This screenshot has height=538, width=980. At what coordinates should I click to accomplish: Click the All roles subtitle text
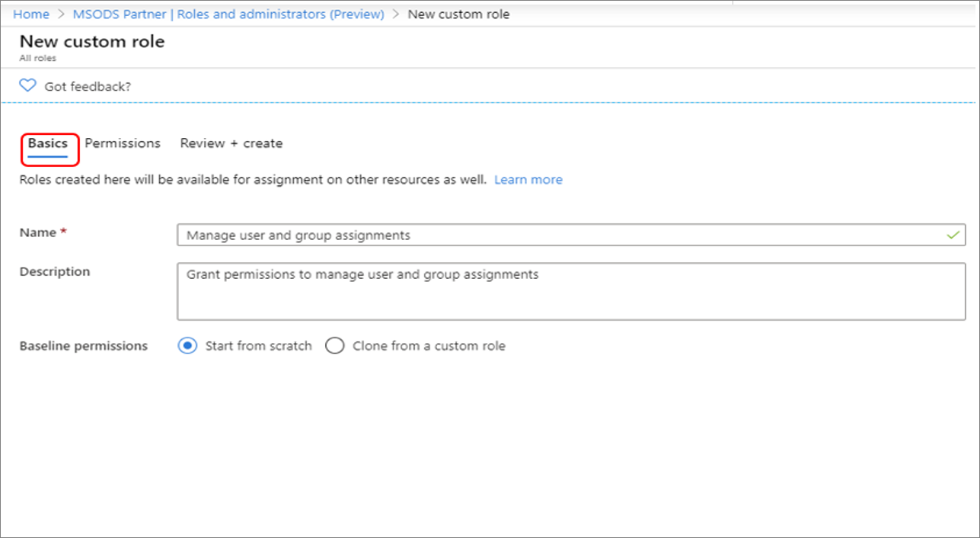tap(37, 58)
